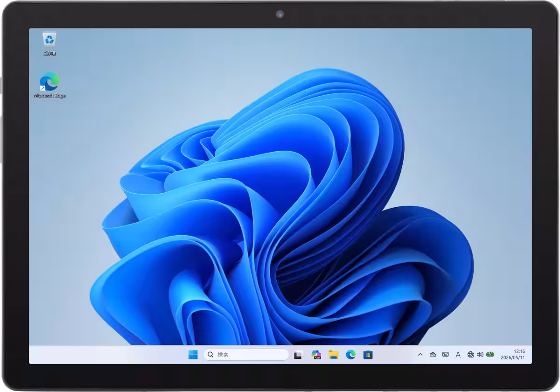Click the OneDrive cloud tray icon
This screenshot has height=392, width=560.
[433, 355]
